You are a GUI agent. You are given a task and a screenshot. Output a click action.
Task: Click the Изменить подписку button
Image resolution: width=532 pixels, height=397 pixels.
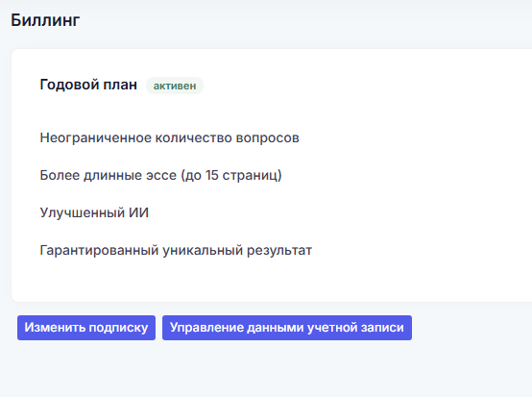pyautogui.click(x=86, y=328)
